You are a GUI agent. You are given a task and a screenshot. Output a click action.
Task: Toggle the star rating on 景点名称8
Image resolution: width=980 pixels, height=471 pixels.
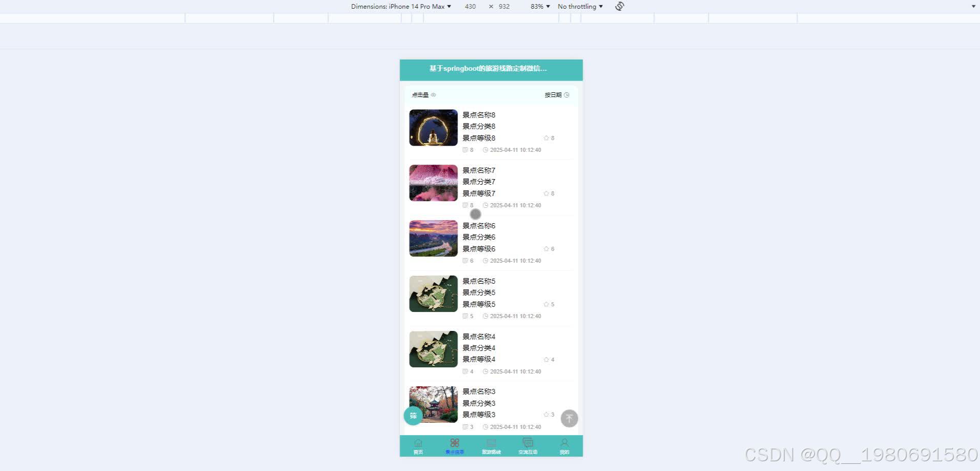pyautogui.click(x=546, y=138)
